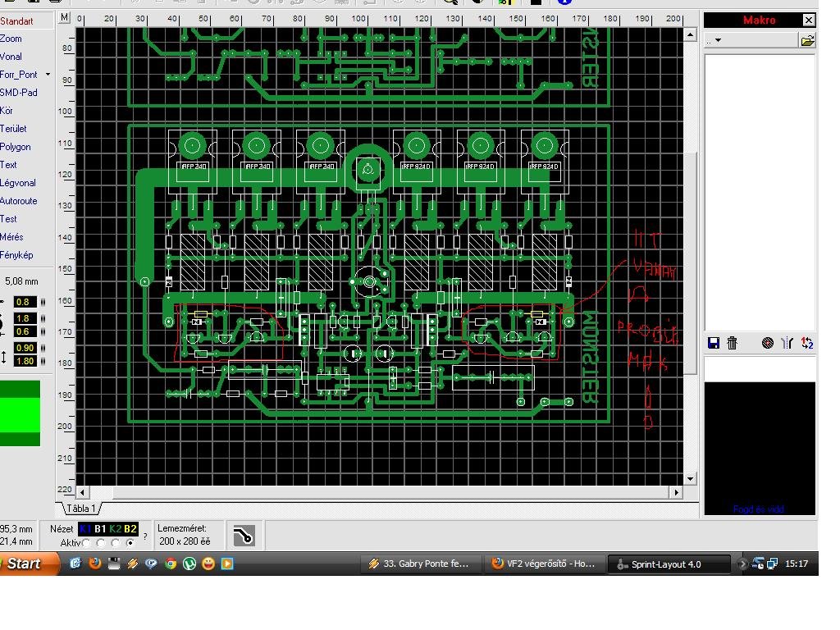Click the chat bubble quick launch icon

click(x=151, y=564)
